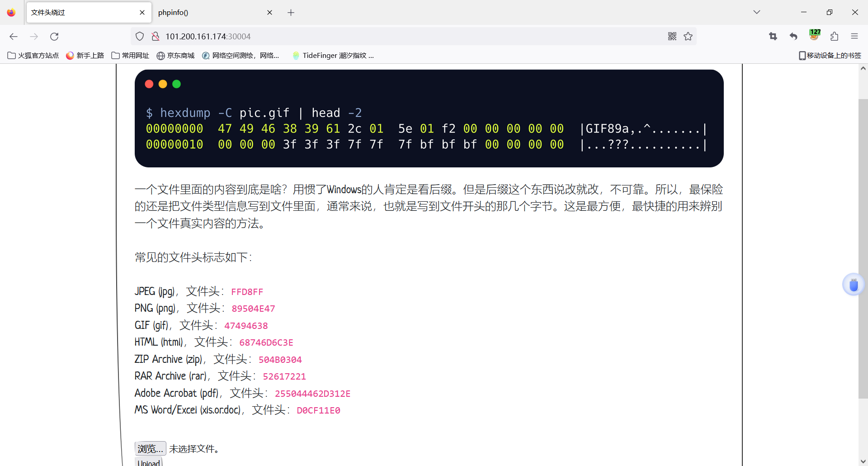
Task: Open the 京东商城 bookmark
Action: tap(175, 56)
